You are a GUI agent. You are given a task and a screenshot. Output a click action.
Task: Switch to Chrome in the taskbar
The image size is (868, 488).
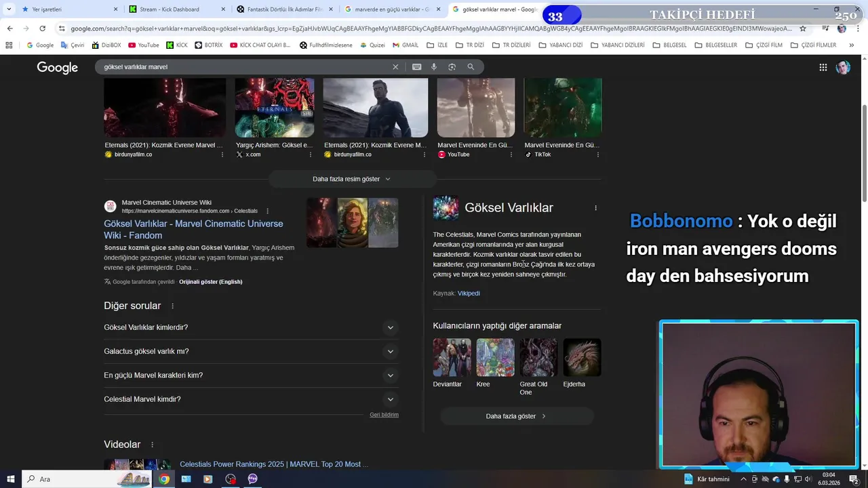click(164, 479)
